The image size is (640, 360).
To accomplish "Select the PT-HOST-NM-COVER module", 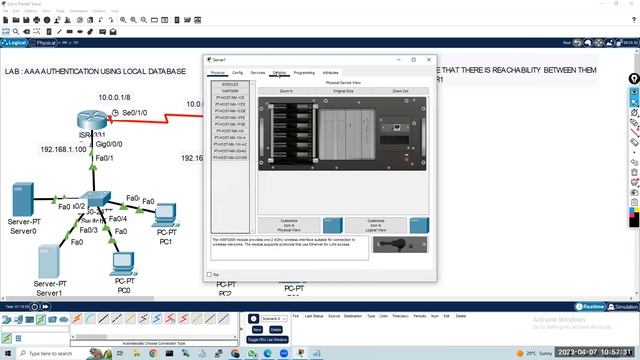I will [x=230, y=158].
